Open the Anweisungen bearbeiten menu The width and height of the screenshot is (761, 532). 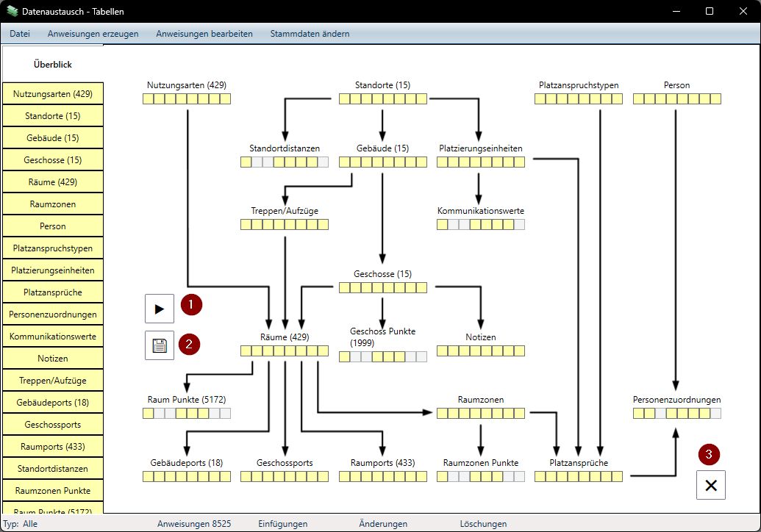tap(204, 34)
